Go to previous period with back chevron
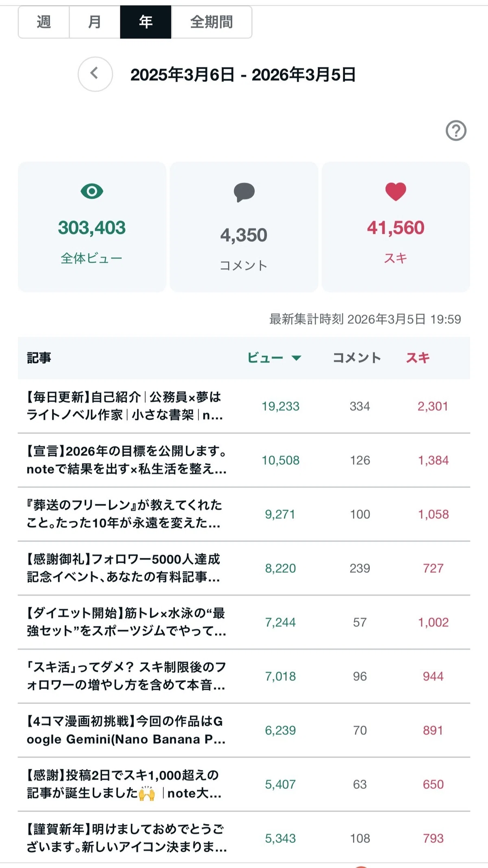This screenshot has width=488, height=868. (x=95, y=74)
